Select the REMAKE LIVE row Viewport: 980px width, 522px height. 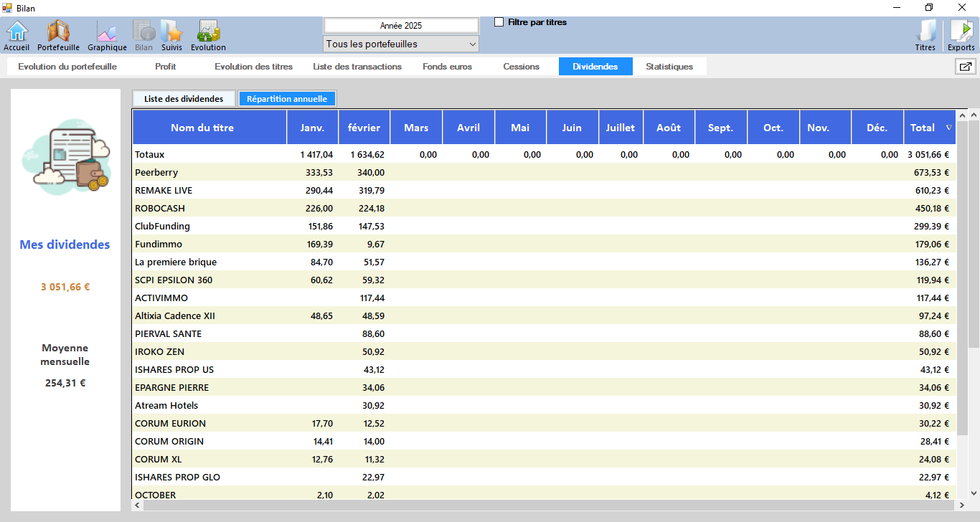coord(544,190)
